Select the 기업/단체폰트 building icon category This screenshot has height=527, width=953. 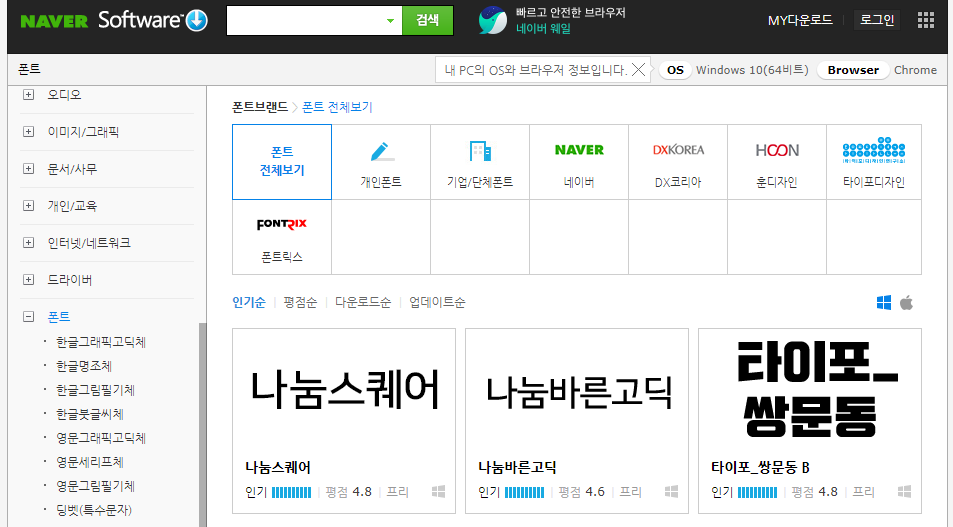(x=480, y=152)
